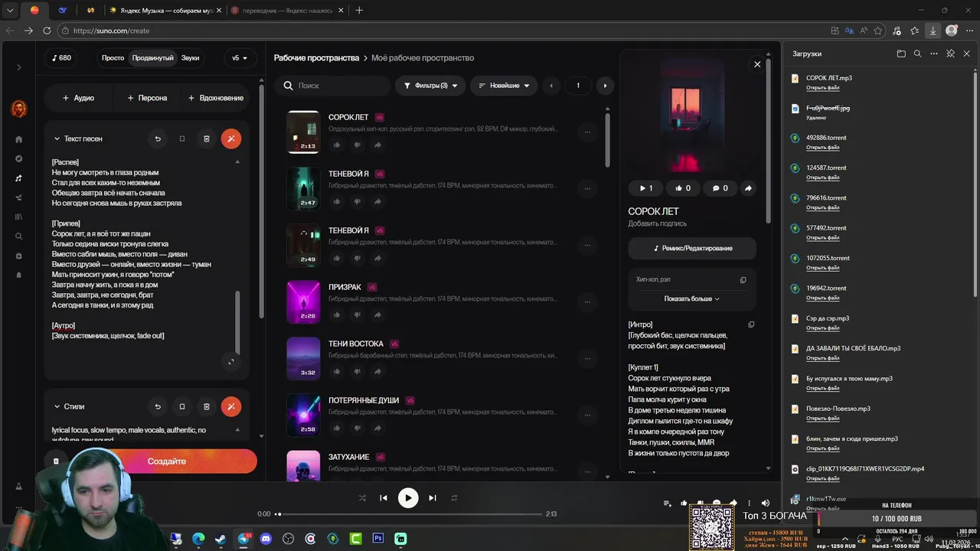Add a Персона
Image resolution: width=980 pixels, height=551 pixels.
pos(147,98)
